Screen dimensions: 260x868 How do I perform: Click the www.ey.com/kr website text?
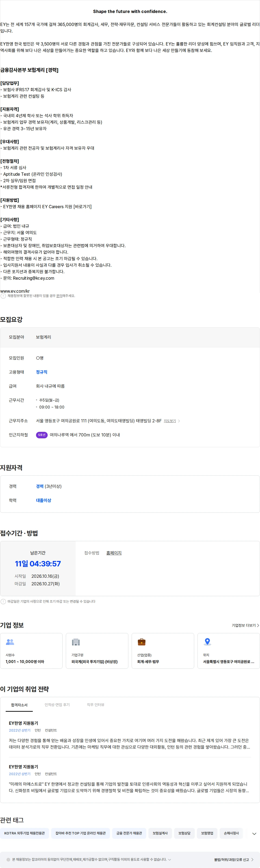pos(15,291)
